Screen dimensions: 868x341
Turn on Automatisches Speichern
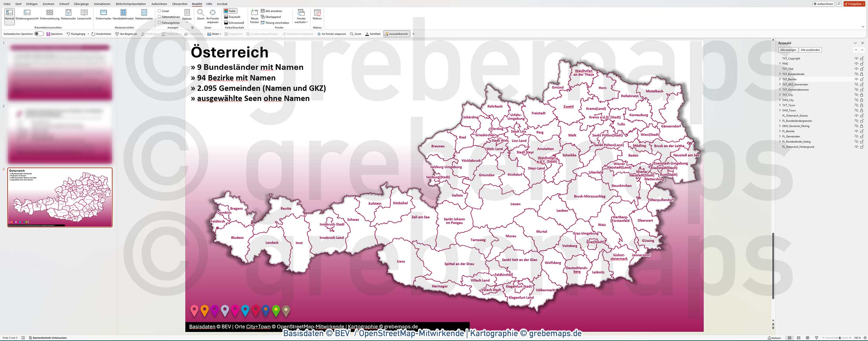point(39,34)
